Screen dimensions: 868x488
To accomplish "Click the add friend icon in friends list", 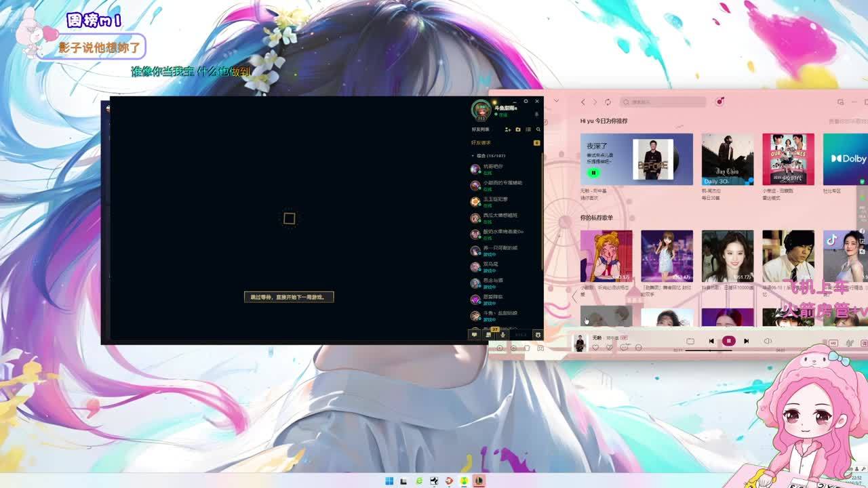I will [507, 129].
